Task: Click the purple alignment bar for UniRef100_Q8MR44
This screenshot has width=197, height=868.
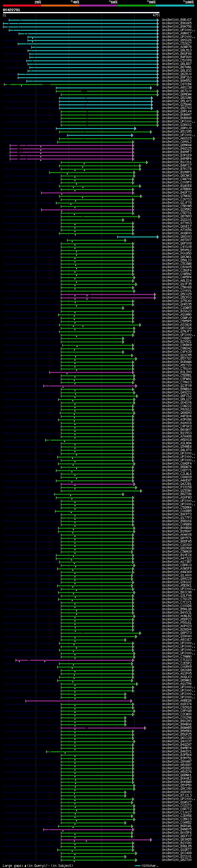Action: click(x=72, y=145)
